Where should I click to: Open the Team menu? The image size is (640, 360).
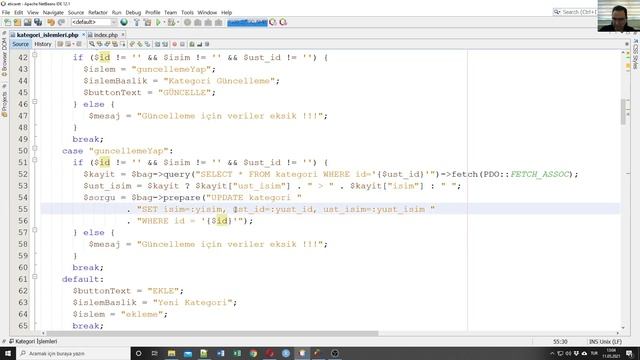click(170, 13)
